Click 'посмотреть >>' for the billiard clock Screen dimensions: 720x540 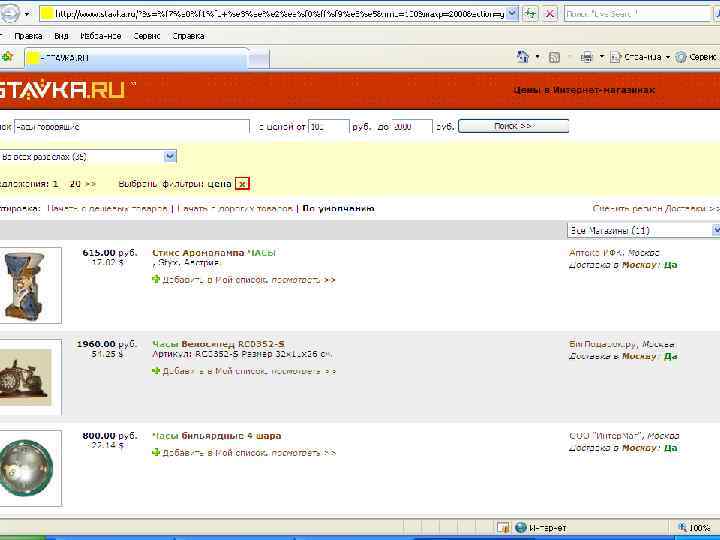[x=303, y=453]
